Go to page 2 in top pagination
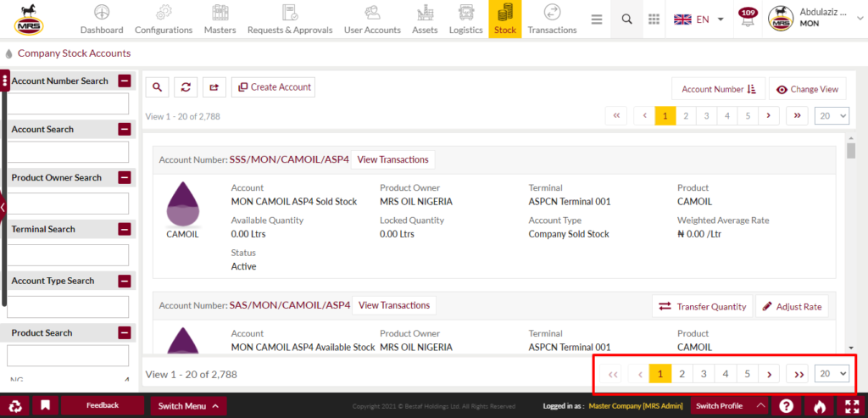 (686, 115)
